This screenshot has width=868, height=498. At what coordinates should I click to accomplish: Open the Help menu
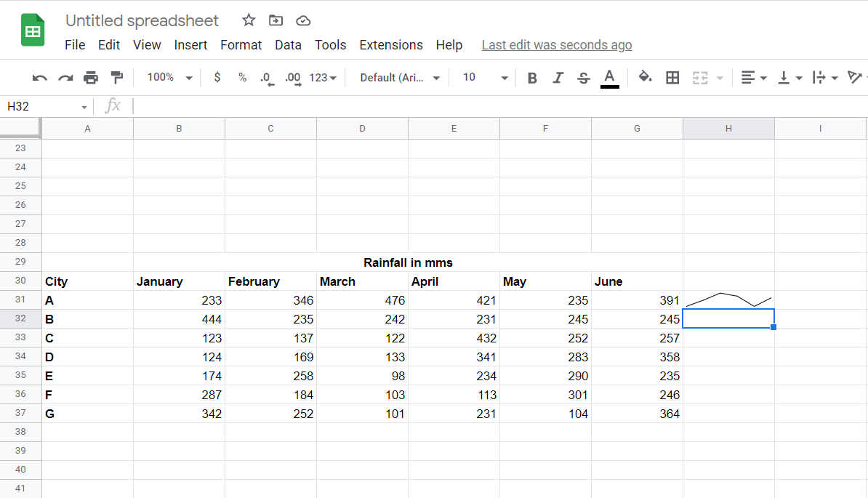pos(449,45)
